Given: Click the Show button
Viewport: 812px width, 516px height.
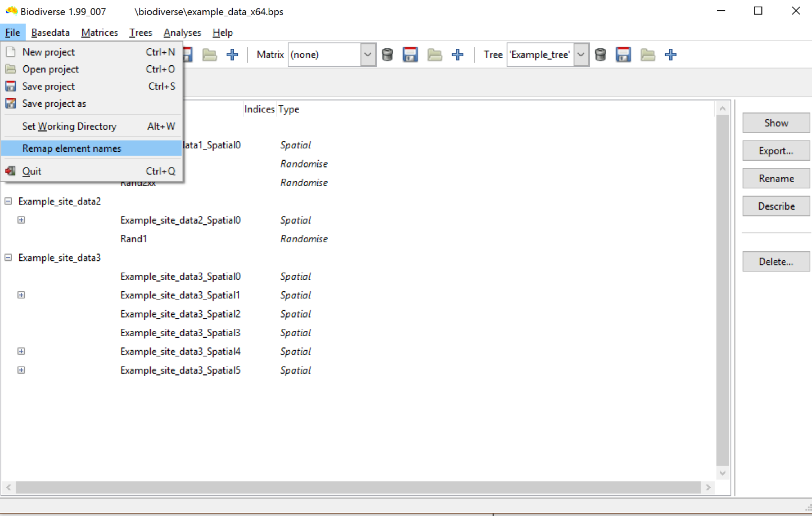Looking at the screenshot, I should click(x=776, y=123).
